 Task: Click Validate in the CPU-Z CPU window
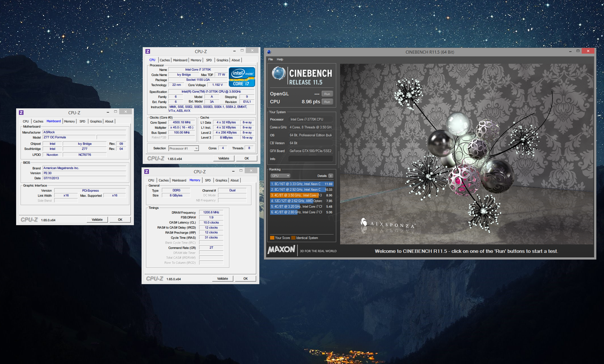point(224,158)
